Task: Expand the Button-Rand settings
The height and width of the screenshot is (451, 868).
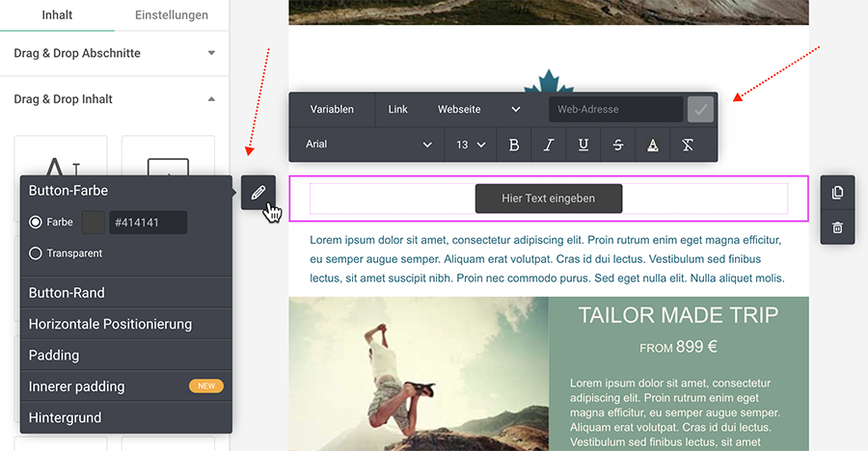Action: pos(126,293)
